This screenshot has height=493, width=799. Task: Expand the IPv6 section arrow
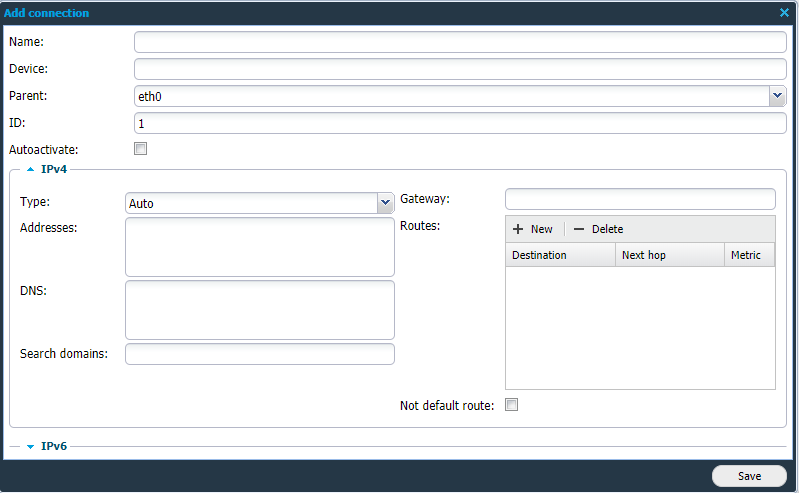pyautogui.click(x=31, y=446)
